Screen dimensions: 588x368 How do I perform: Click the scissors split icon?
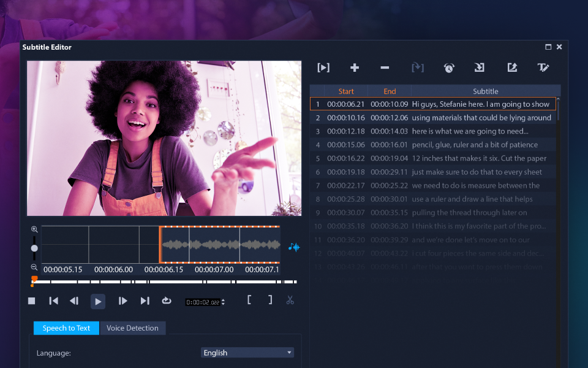[x=290, y=300]
